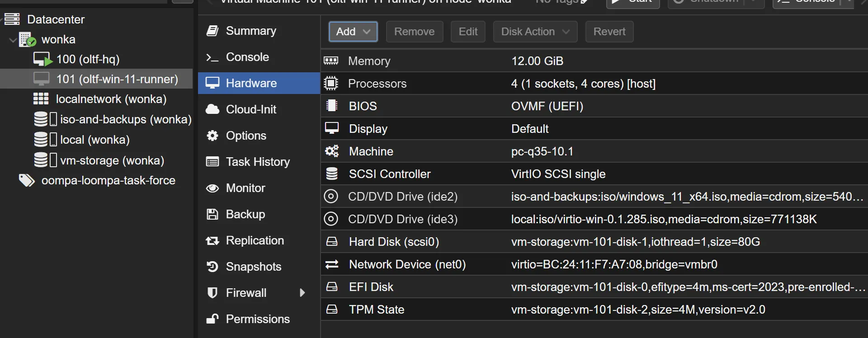868x338 pixels.
Task: Click the Replication arrows icon
Action: coord(212,240)
